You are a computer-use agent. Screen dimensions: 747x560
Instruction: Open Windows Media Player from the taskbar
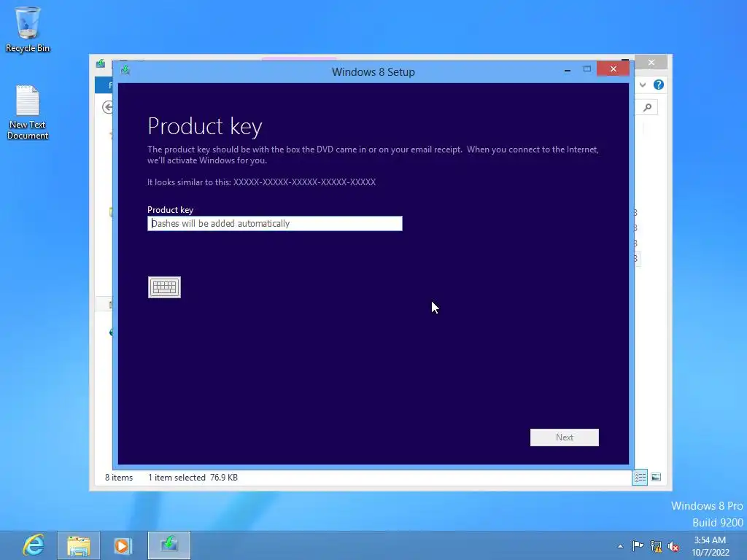coord(123,545)
